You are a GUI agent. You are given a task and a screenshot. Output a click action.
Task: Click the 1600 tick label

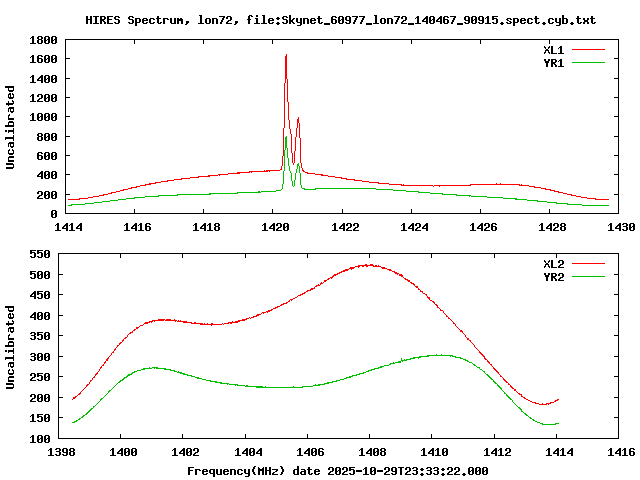click(43, 59)
